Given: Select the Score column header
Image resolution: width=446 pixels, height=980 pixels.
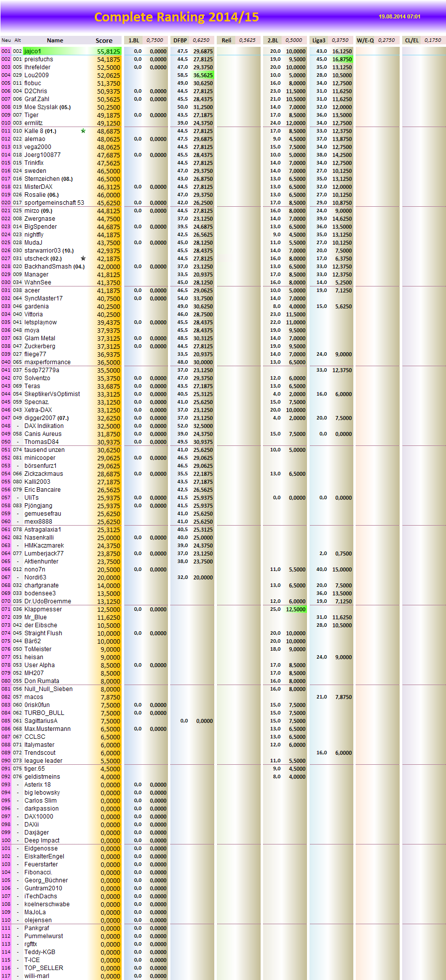Looking at the screenshot, I should (x=104, y=40).
